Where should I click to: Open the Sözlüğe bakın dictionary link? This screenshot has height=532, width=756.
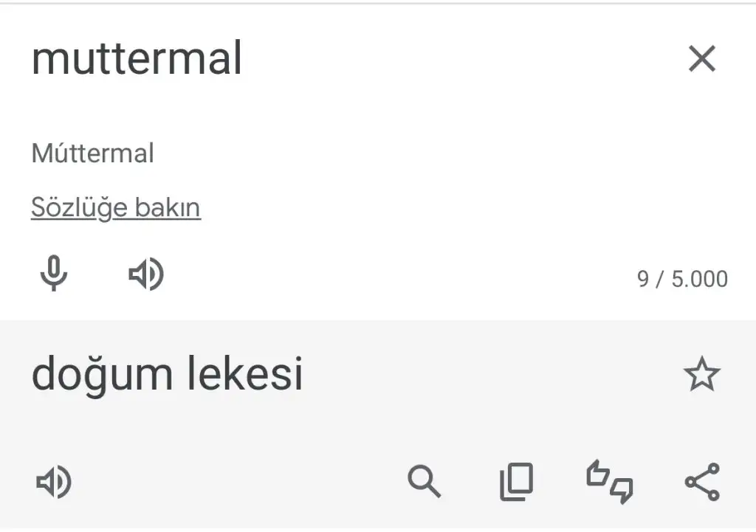(x=116, y=207)
